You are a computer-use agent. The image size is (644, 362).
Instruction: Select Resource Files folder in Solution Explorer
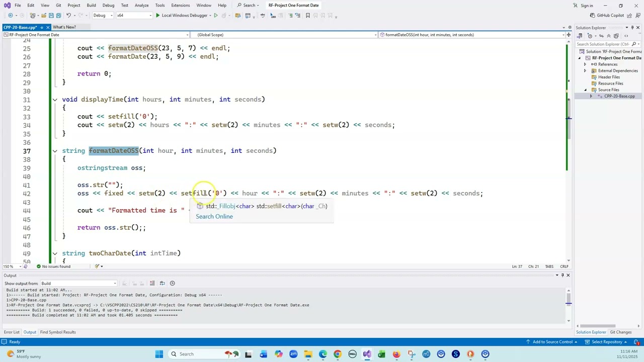click(610, 83)
